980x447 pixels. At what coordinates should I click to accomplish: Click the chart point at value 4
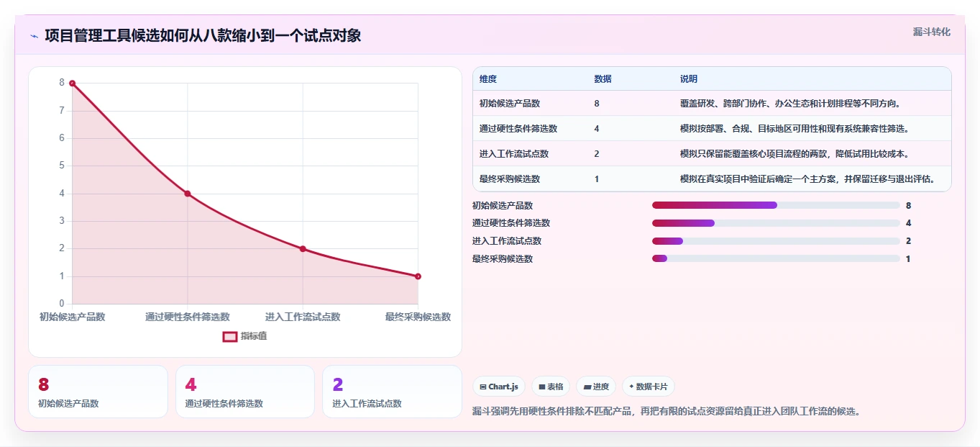click(x=188, y=194)
